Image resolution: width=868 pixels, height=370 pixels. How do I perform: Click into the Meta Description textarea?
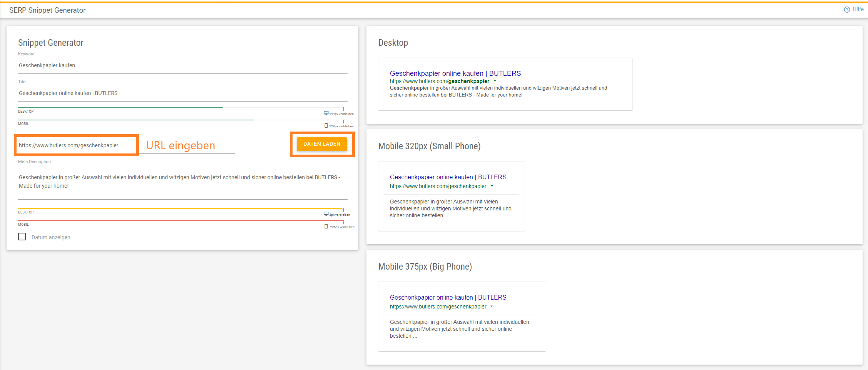tap(182, 183)
